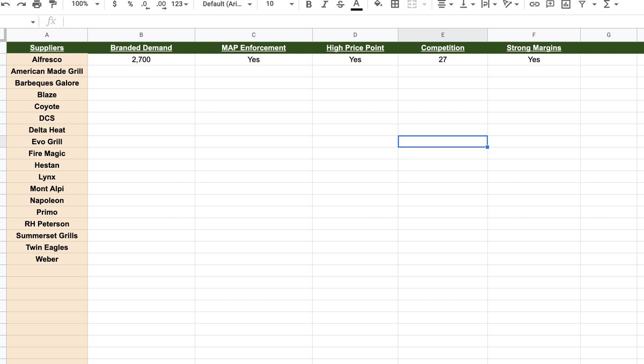Select the Coyote cell
Image resolution: width=644 pixels, height=364 pixels.
47,107
